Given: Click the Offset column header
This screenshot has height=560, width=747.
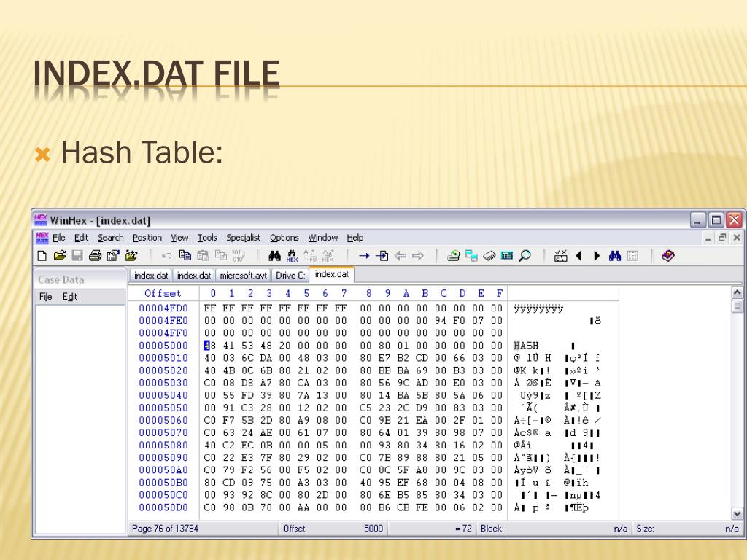Looking at the screenshot, I should [163, 293].
